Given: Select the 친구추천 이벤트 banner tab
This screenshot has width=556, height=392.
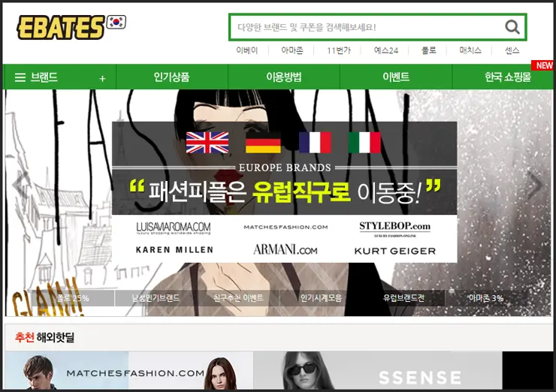Looking at the screenshot, I should [238, 298].
